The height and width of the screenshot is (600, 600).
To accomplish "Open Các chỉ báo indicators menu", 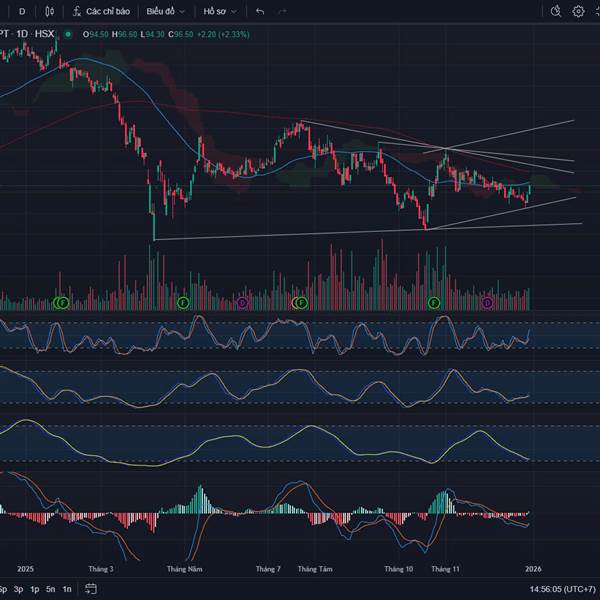I will point(108,11).
